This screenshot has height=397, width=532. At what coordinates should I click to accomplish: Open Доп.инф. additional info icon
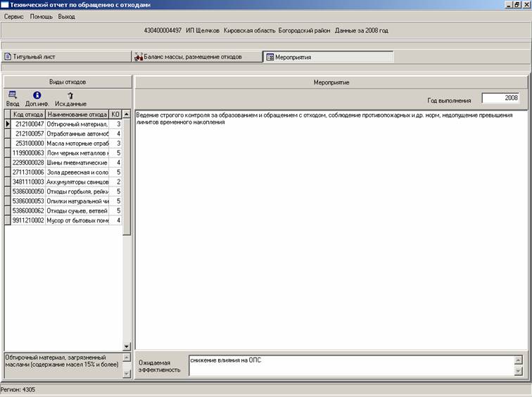(x=37, y=98)
